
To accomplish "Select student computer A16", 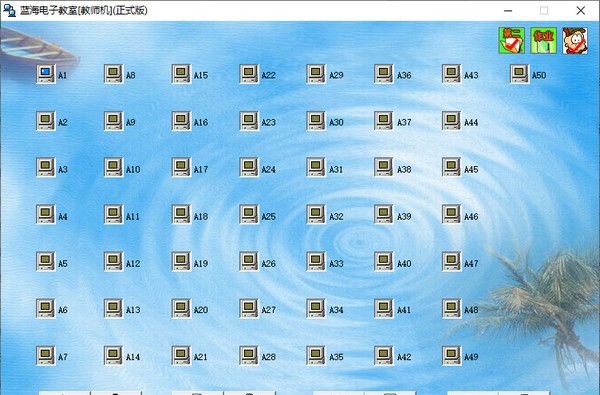I will pos(181,121).
